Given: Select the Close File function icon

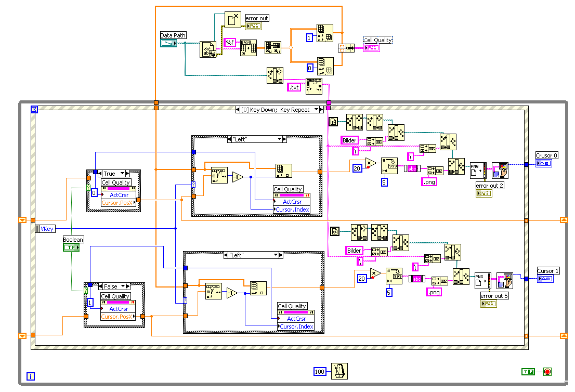Looking at the screenshot, I should (232, 20).
